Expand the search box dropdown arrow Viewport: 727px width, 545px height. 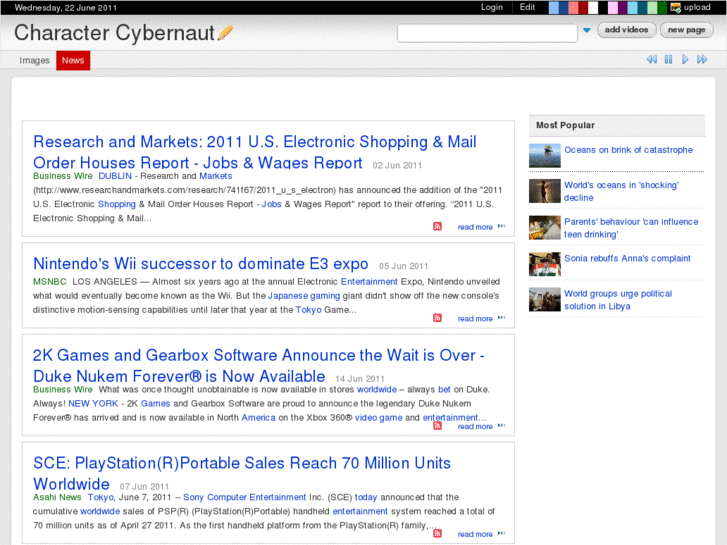pos(587,31)
